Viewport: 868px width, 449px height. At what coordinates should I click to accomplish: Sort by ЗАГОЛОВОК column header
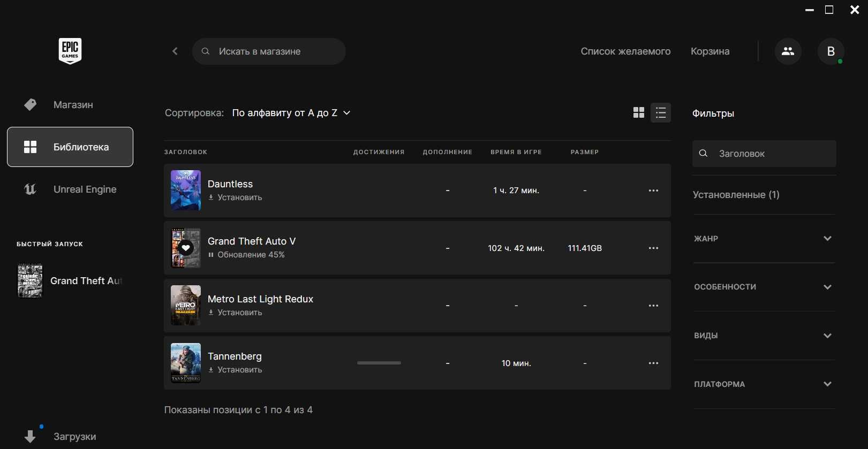point(186,152)
